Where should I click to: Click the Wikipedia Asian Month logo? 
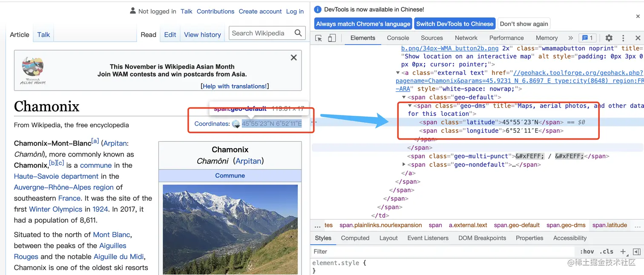[32, 70]
